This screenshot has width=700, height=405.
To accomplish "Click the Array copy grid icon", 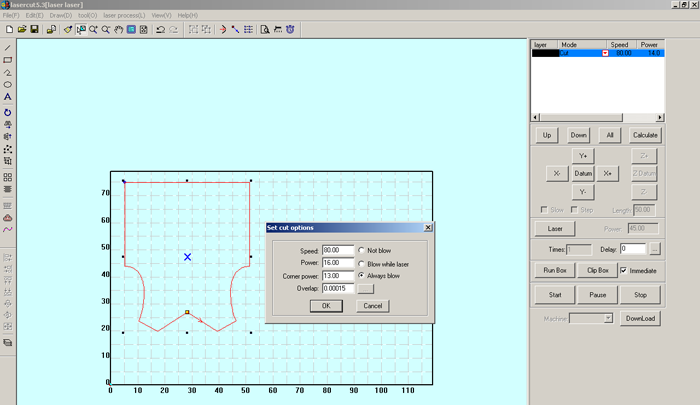I will click(8, 177).
